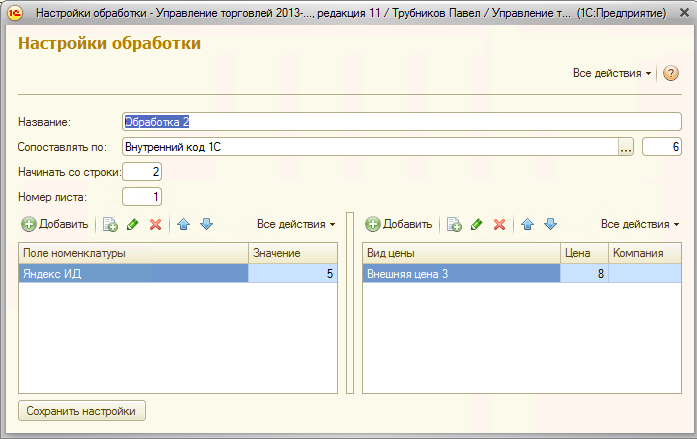Delete price row with red X icon
Screen dimensions: 697x439
[499, 225]
